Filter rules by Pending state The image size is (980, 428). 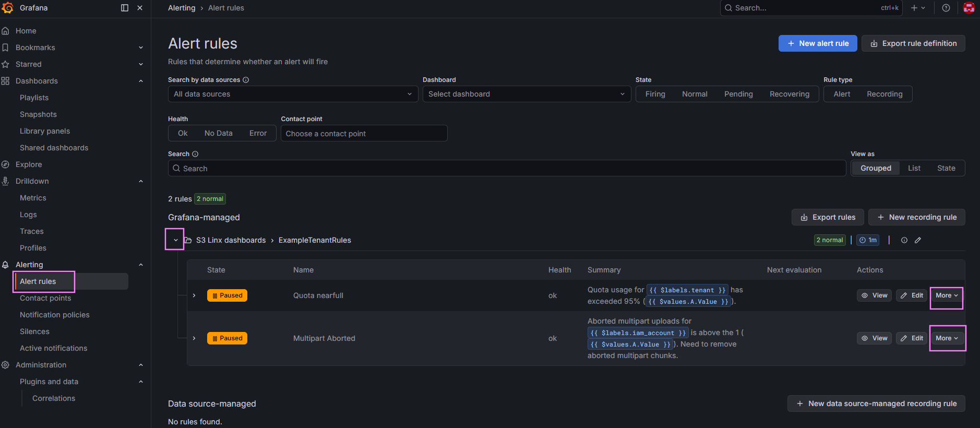(738, 94)
